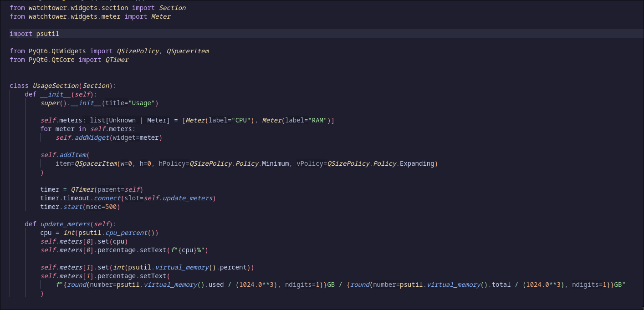
Task: Click the "Usage" title string
Action: (142, 103)
